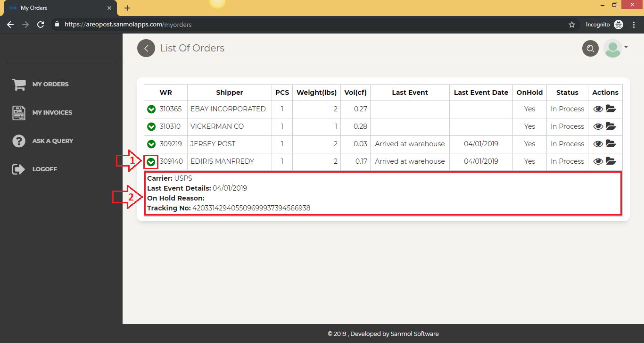View order 310365 with the eye icon
Screen dimensions: 644x343
point(598,109)
